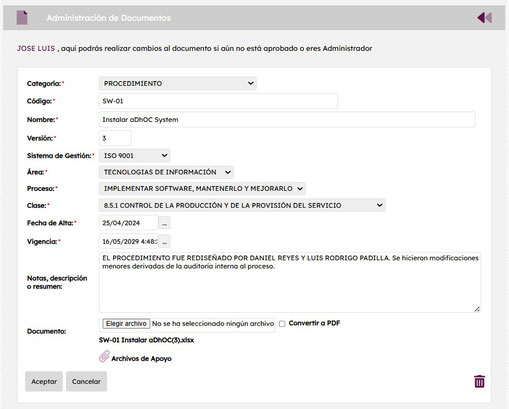
Task: Toggle the Convertir a PDF checkbox
Action: (282, 324)
